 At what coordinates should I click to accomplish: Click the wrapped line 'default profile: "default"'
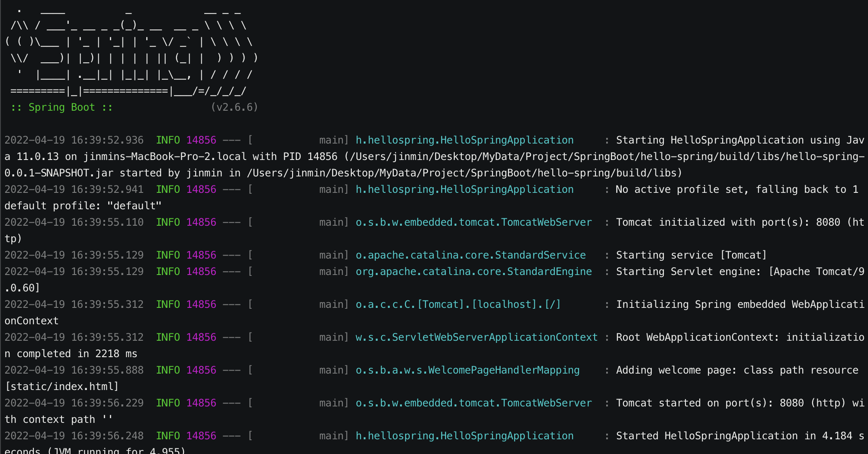coord(83,206)
